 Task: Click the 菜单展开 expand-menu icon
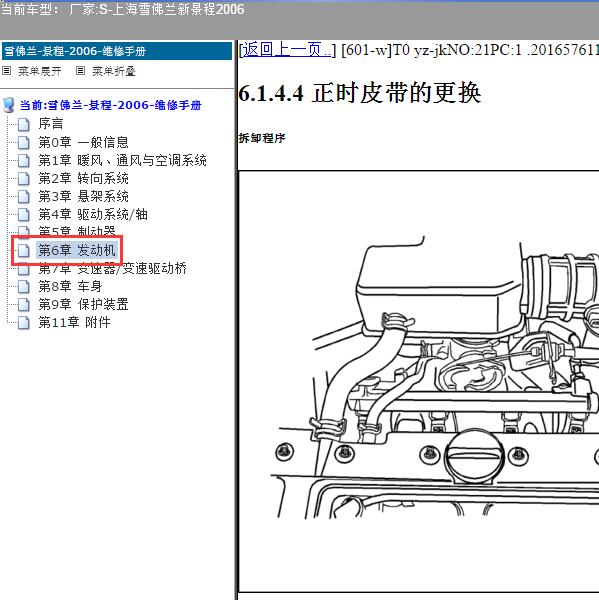click(x=7, y=71)
